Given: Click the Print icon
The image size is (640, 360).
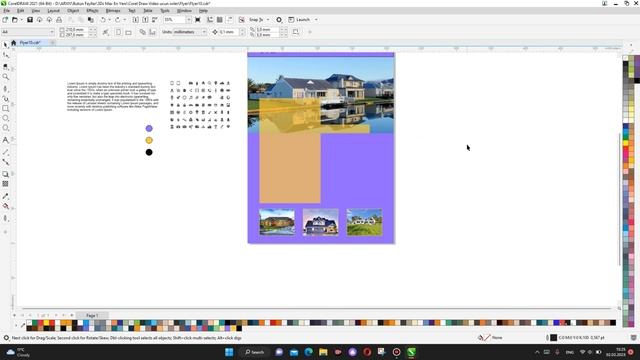Looking at the screenshot, I should [59, 20].
